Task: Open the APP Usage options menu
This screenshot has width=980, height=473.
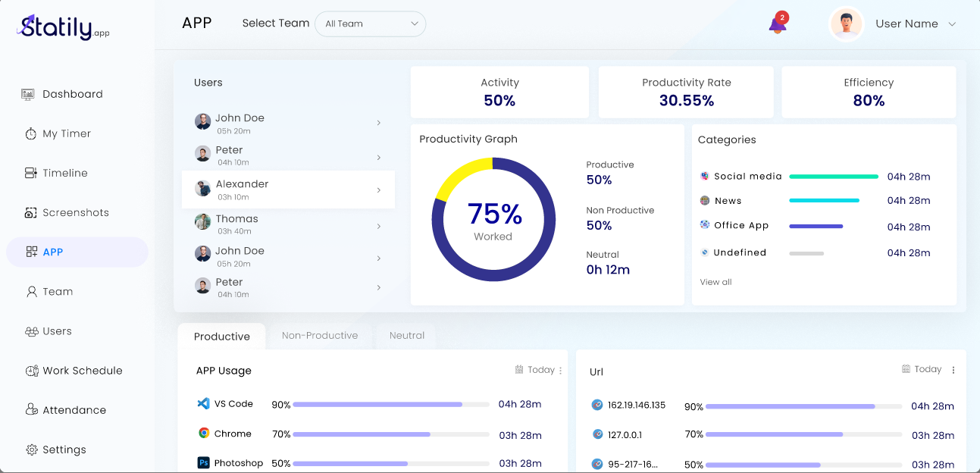Action: [x=559, y=370]
